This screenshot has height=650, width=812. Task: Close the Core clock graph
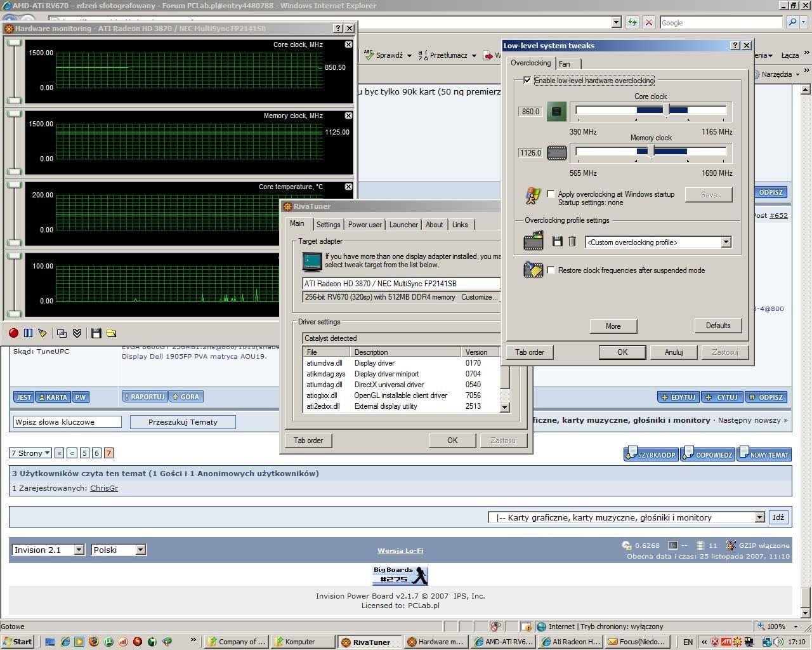[x=348, y=44]
